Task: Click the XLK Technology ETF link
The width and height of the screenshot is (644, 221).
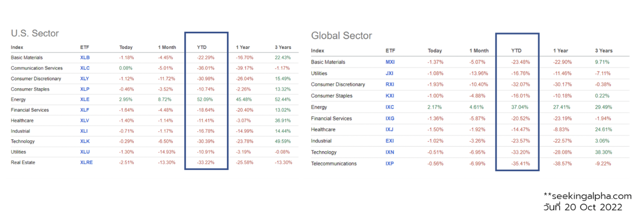Action: coord(85,141)
